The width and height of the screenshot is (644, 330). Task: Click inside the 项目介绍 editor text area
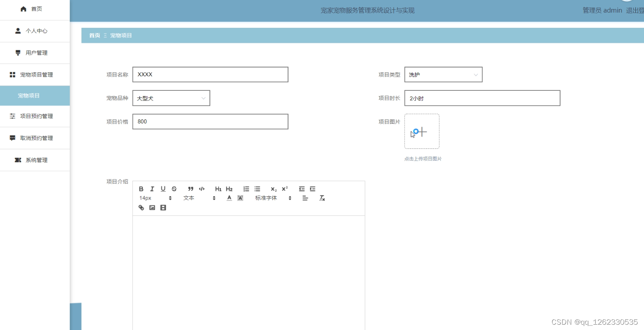249,273
